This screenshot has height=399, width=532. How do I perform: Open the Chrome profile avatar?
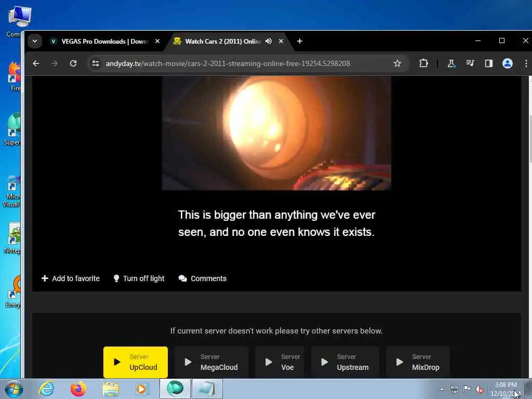pos(508,63)
